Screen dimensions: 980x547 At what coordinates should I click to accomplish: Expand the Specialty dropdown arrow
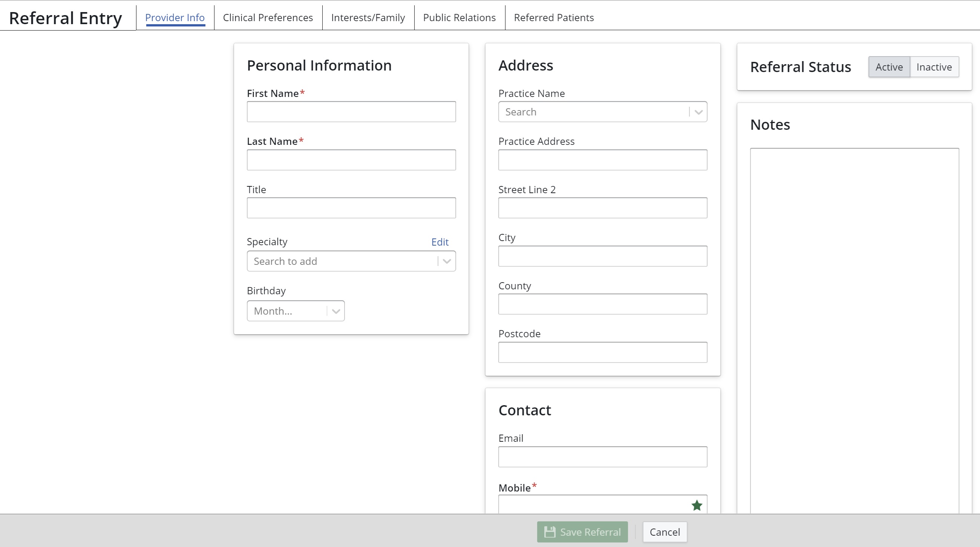pos(447,261)
